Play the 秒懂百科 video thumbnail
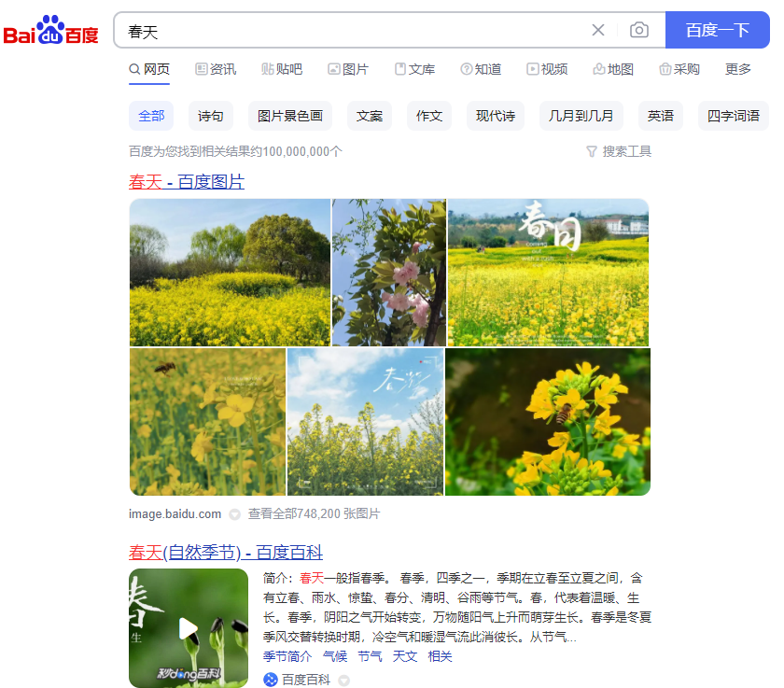 coord(189,627)
